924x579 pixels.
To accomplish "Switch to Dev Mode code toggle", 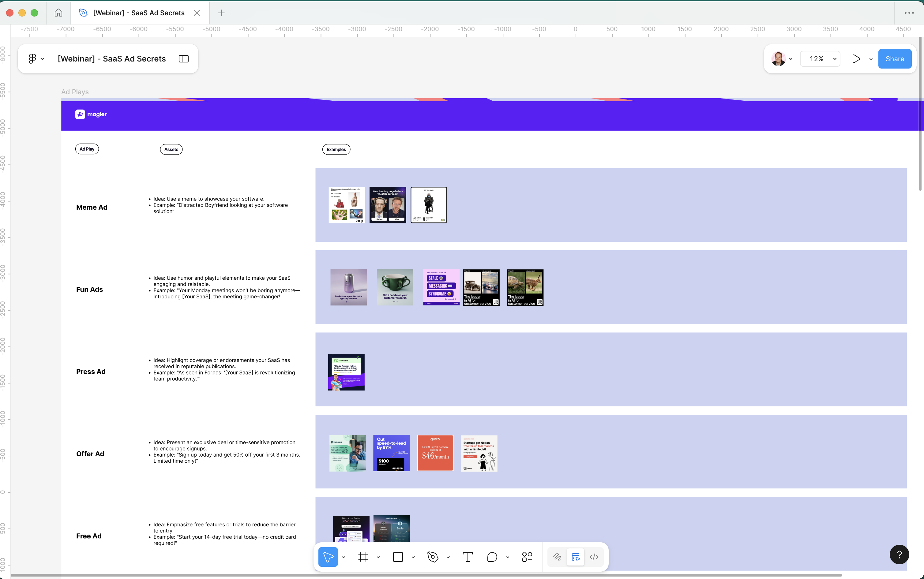I will pyautogui.click(x=594, y=557).
